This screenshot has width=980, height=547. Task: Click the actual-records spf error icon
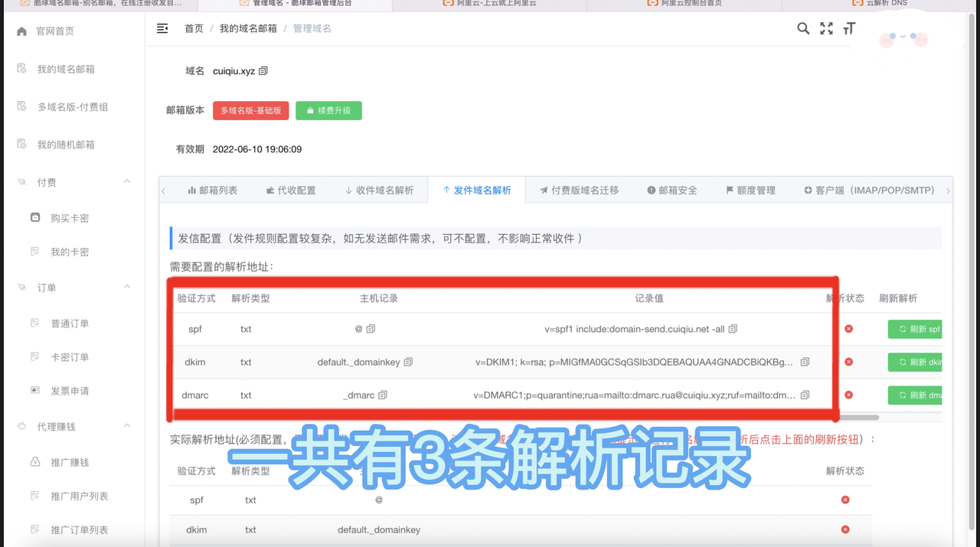[845, 500]
